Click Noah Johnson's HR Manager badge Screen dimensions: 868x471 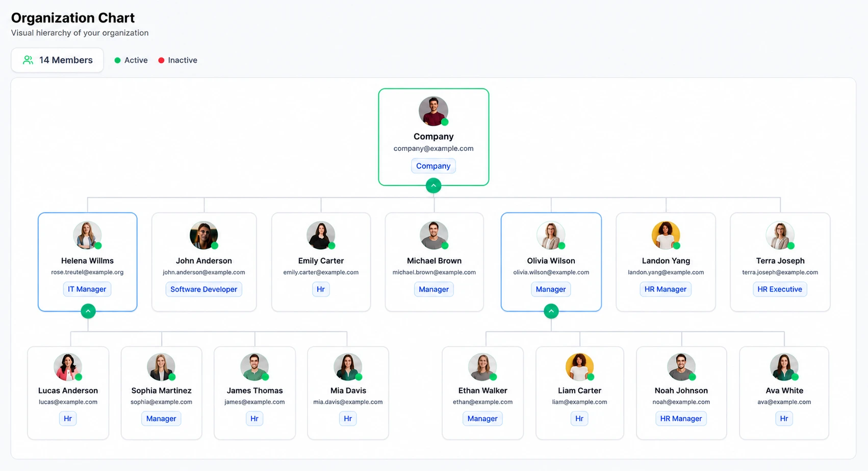pos(681,418)
